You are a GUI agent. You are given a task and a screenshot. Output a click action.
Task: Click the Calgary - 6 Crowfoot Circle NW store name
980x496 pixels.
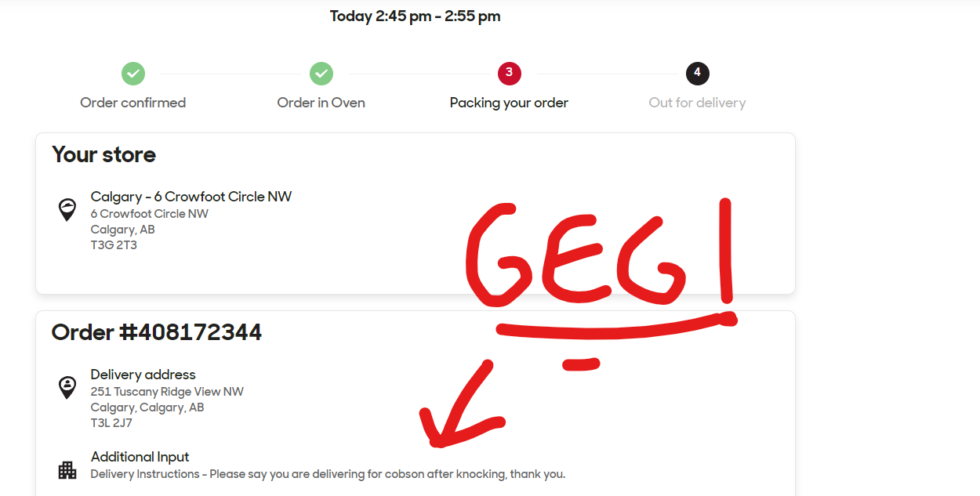tap(191, 197)
